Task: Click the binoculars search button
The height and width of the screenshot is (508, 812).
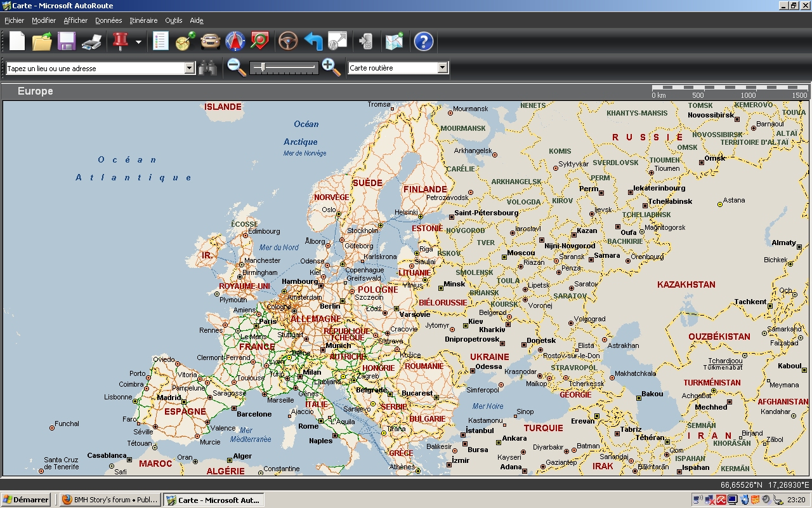Action: (x=207, y=68)
